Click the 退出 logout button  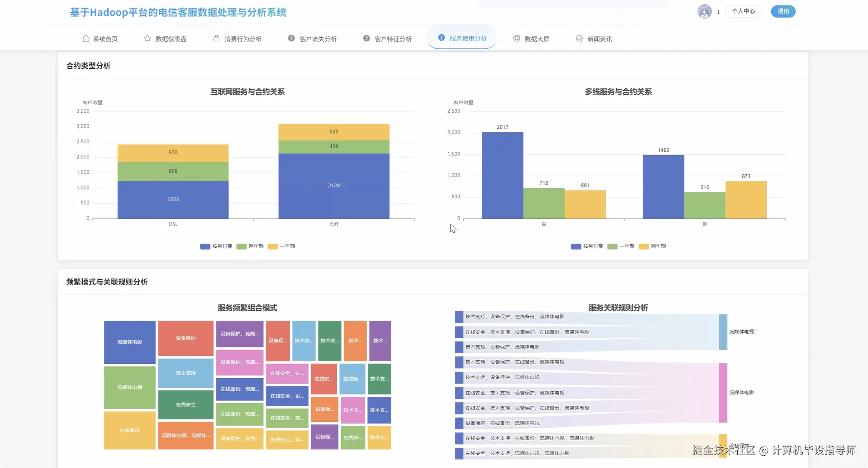(783, 11)
